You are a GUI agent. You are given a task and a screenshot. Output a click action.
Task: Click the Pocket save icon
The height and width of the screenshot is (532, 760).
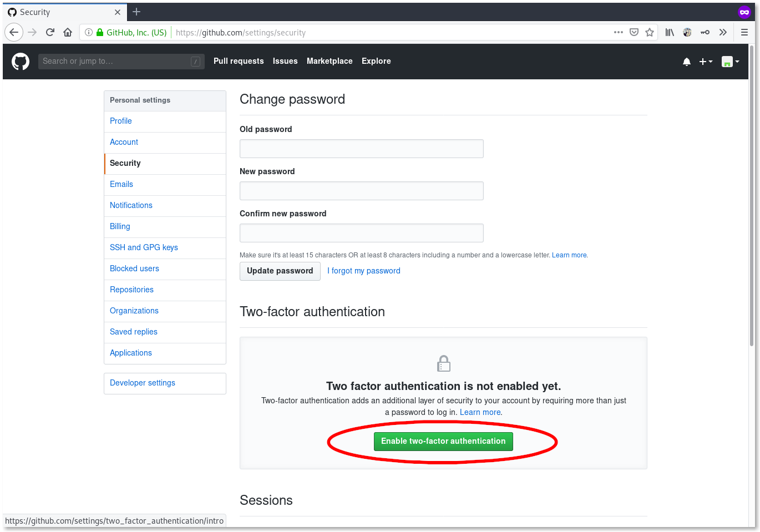click(x=634, y=32)
